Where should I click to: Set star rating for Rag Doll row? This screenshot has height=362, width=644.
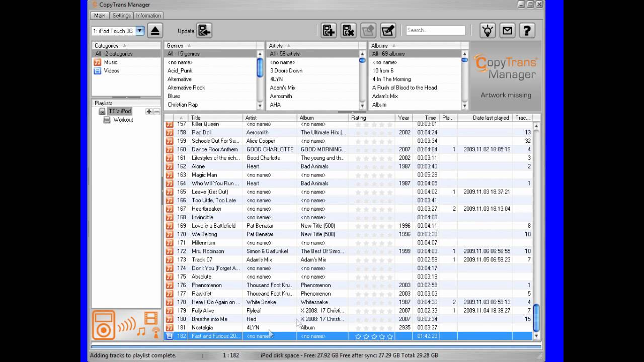pos(373,132)
